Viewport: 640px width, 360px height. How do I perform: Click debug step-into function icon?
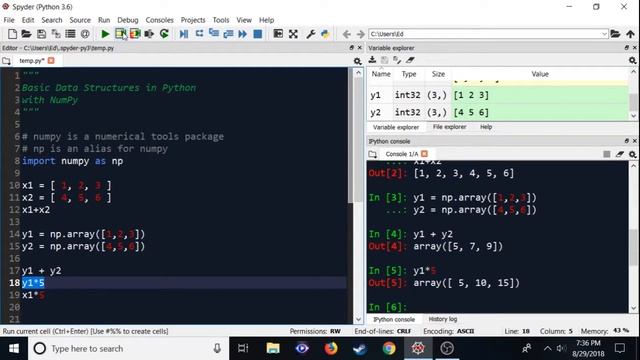click(x=213, y=34)
